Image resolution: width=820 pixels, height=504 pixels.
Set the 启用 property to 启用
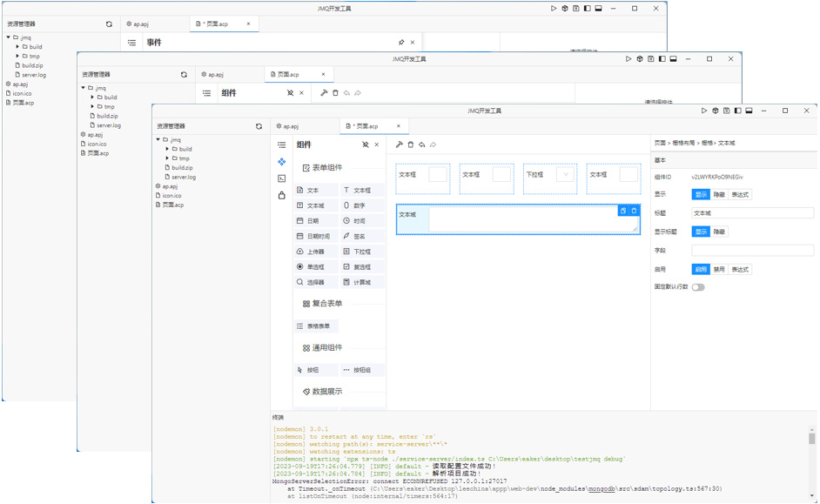click(701, 269)
